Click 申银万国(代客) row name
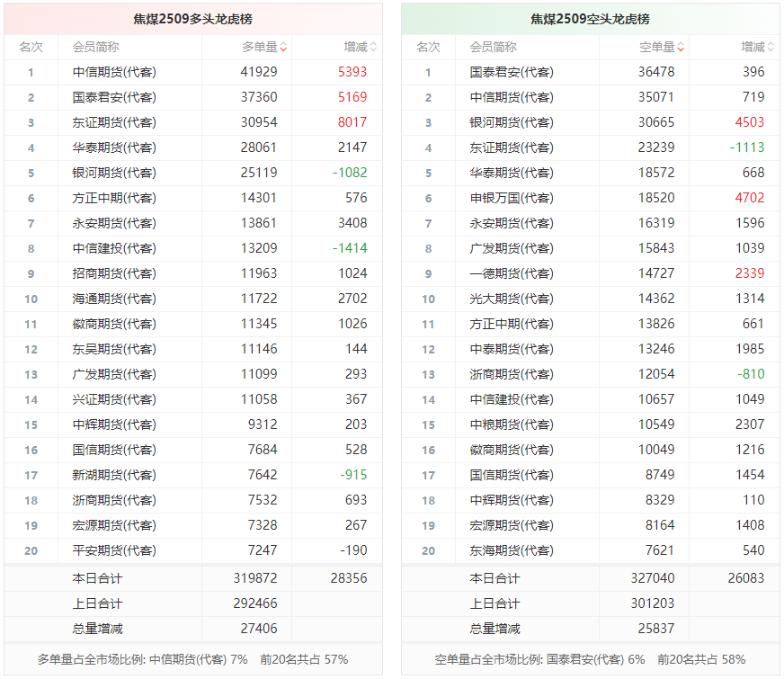This screenshot has width=784, height=679. tap(512, 198)
